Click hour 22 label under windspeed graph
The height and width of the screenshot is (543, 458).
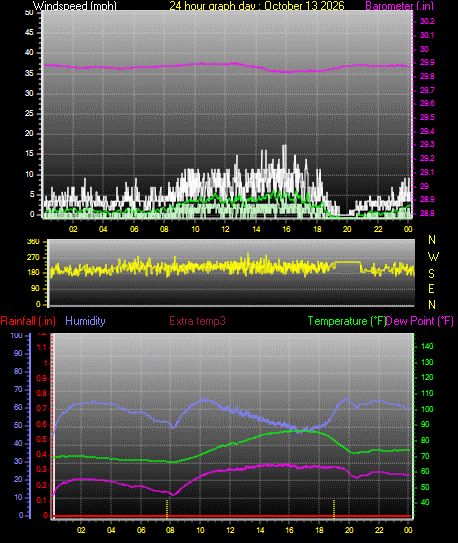coord(378,229)
